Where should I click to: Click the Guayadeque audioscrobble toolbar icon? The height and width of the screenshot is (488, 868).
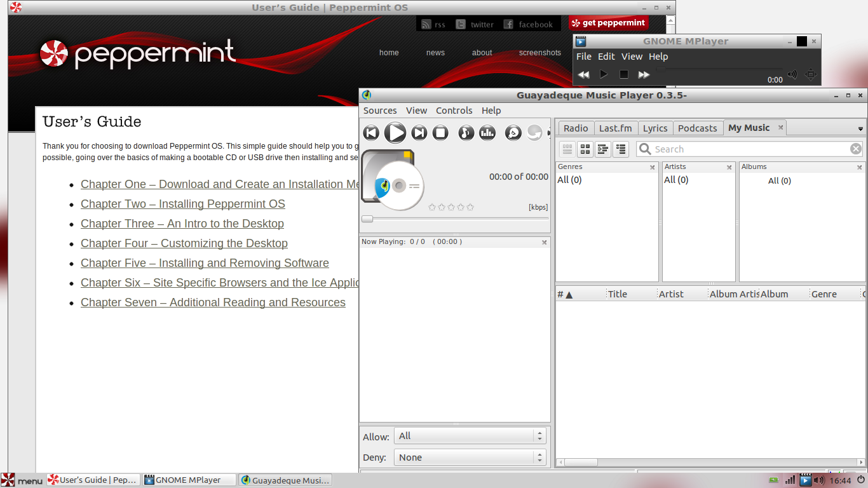pyautogui.click(x=513, y=133)
